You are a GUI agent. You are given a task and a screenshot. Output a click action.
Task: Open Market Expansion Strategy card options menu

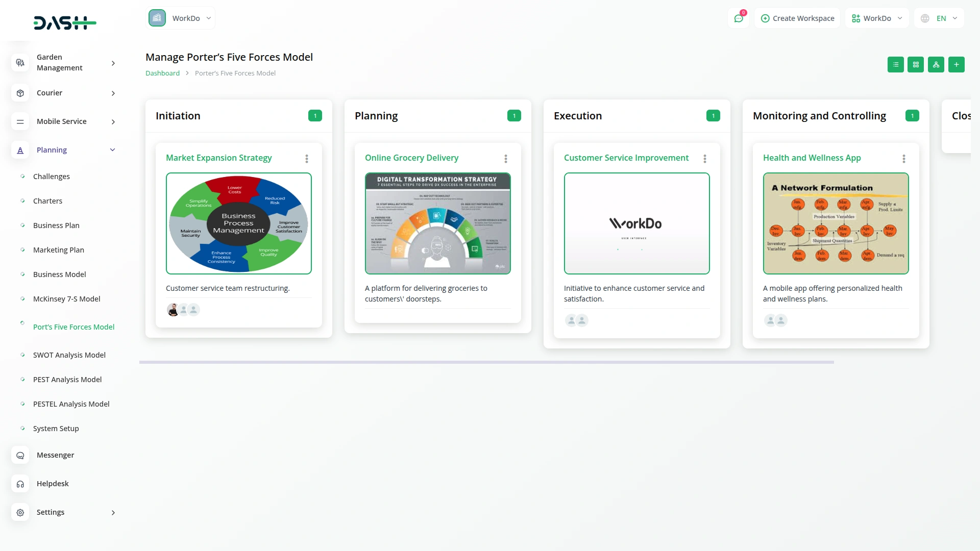click(307, 159)
